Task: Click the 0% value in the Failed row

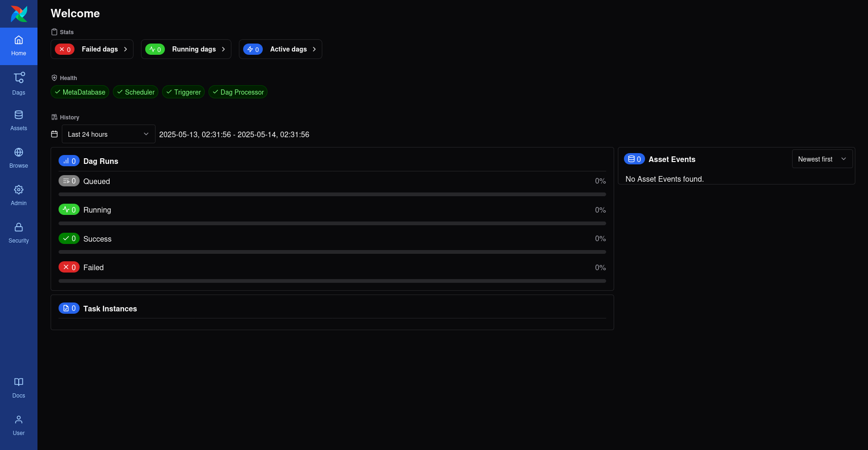Action: click(601, 267)
